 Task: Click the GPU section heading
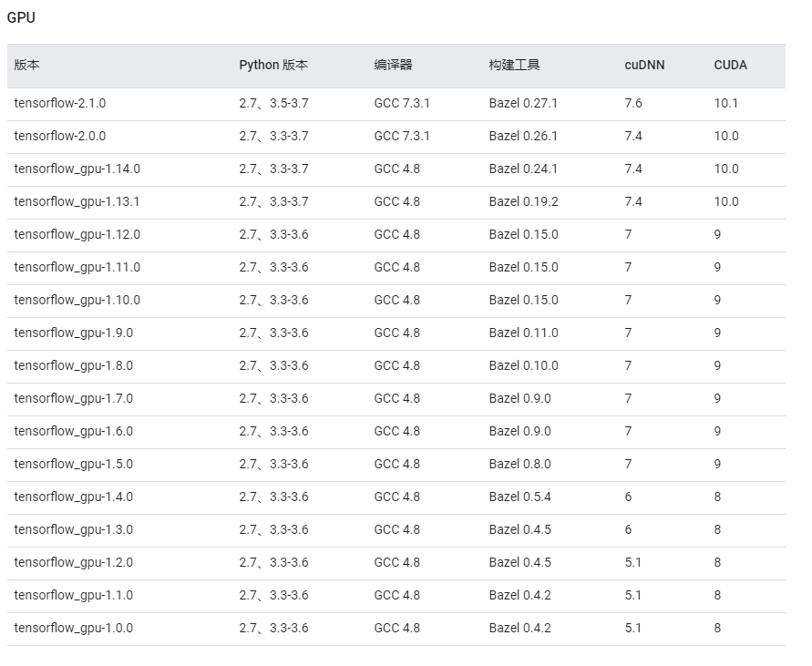[21, 17]
